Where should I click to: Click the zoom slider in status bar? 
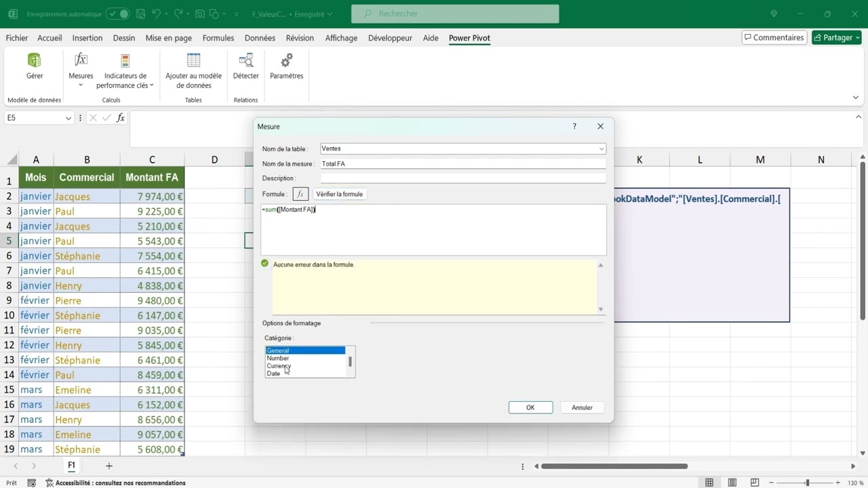[x=807, y=483]
